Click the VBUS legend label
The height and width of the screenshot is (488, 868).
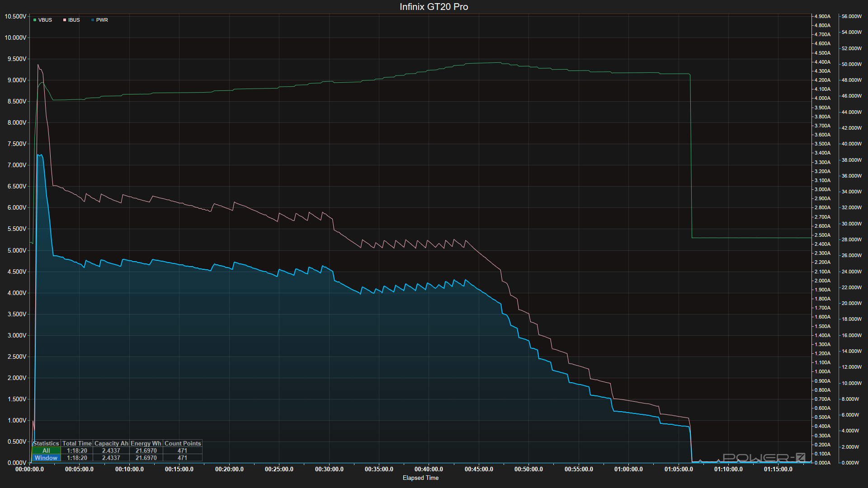45,20
